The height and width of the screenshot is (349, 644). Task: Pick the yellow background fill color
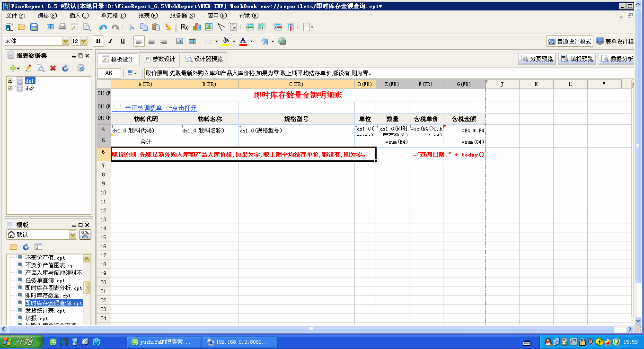(x=226, y=41)
